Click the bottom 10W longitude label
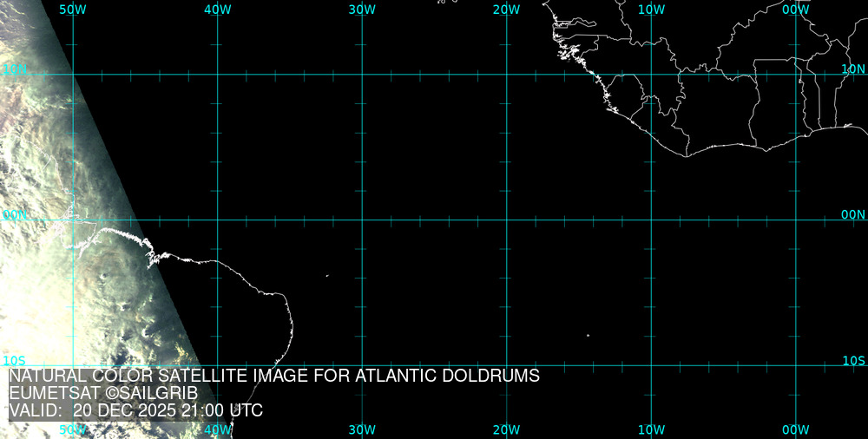The image size is (868, 439). (651, 429)
